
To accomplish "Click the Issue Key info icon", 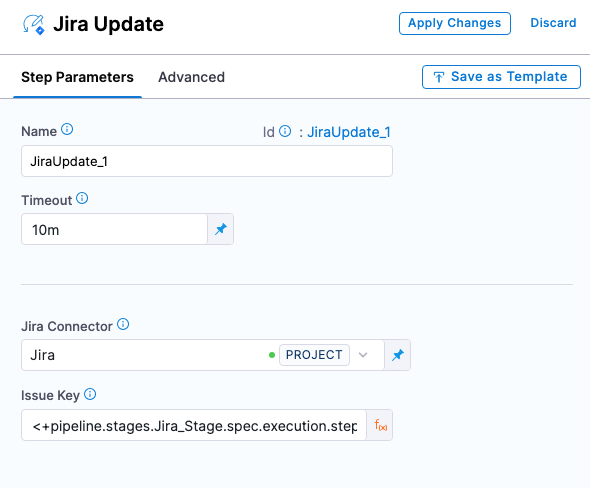I will pyautogui.click(x=90, y=394).
